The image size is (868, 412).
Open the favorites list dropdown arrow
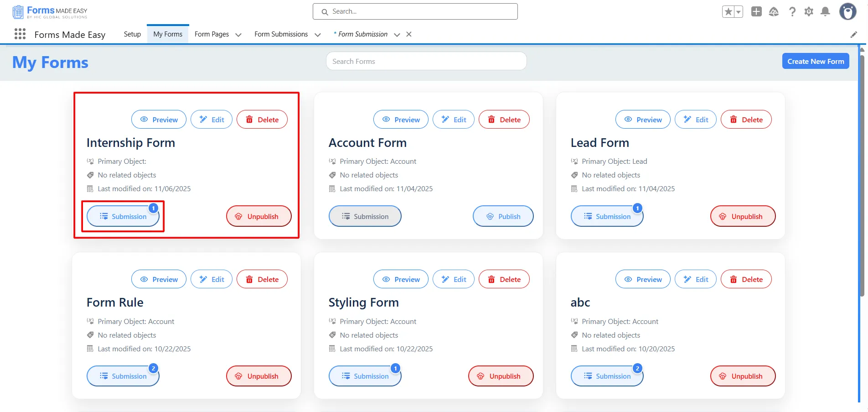tap(739, 12)
